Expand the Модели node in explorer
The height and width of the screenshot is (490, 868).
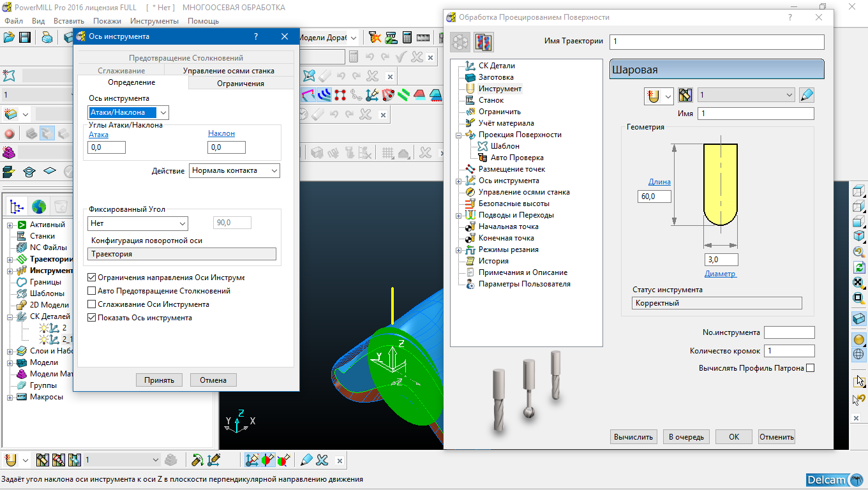click(x=10, y=363)
